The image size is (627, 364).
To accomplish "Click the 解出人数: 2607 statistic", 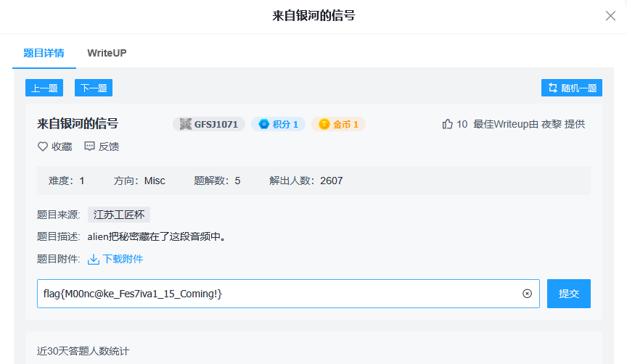I will pyautogui.click(x=306, y=181).
